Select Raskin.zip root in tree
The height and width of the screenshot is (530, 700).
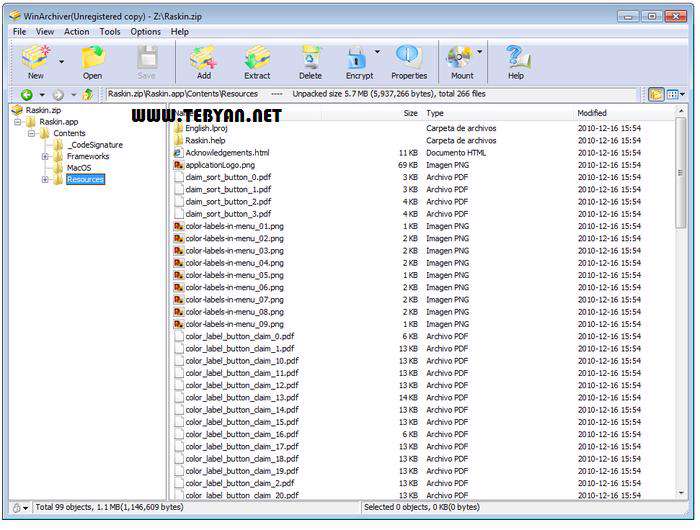43,110
